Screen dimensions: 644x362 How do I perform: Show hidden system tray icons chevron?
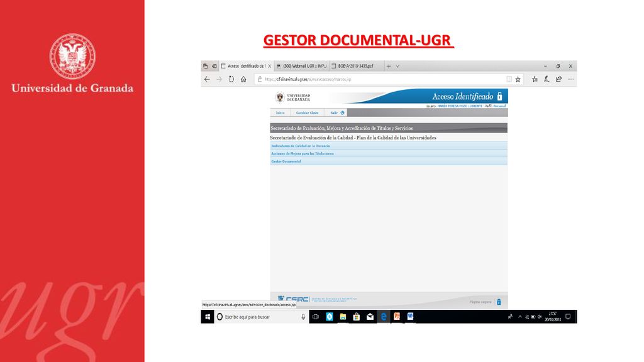click(520, 317)
